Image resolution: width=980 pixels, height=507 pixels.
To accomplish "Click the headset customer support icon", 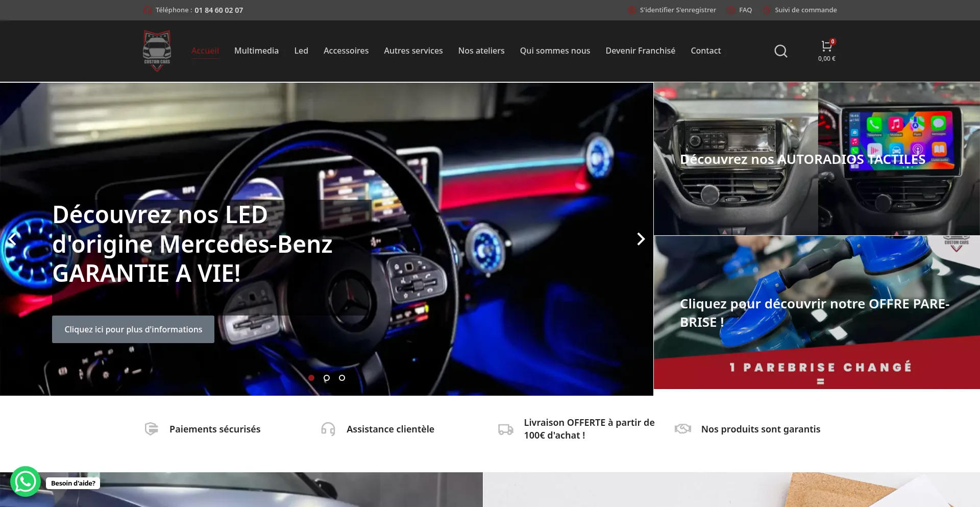I will pos(328,429).
